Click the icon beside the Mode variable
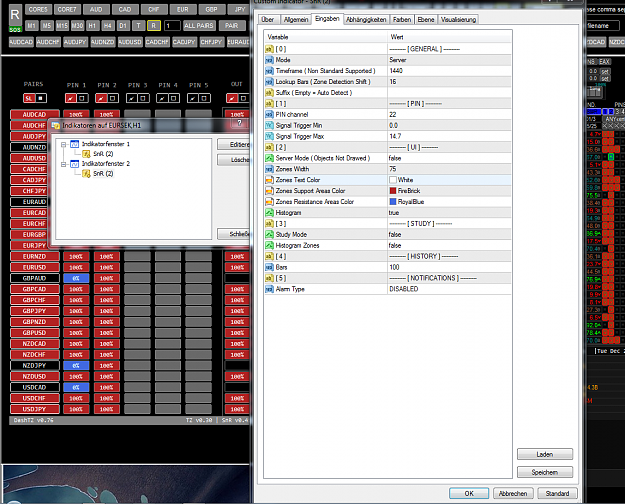The height and width of the screenshot is (504, 625). coord(269,60)
